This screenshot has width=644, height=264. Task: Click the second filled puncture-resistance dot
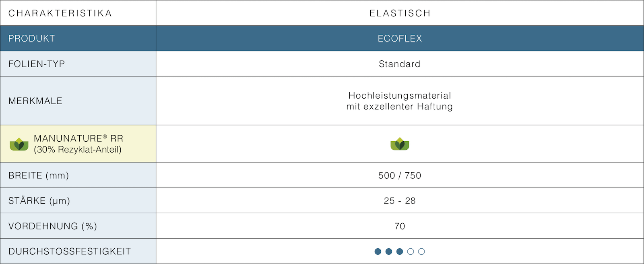pyautogui.click(x=388, y=252)
